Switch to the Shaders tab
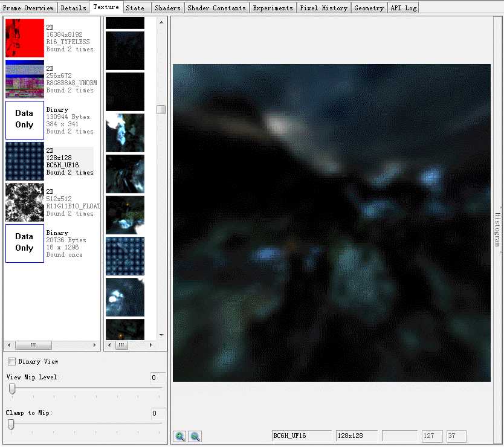This screenshot has height=447, width=504. 167,8
